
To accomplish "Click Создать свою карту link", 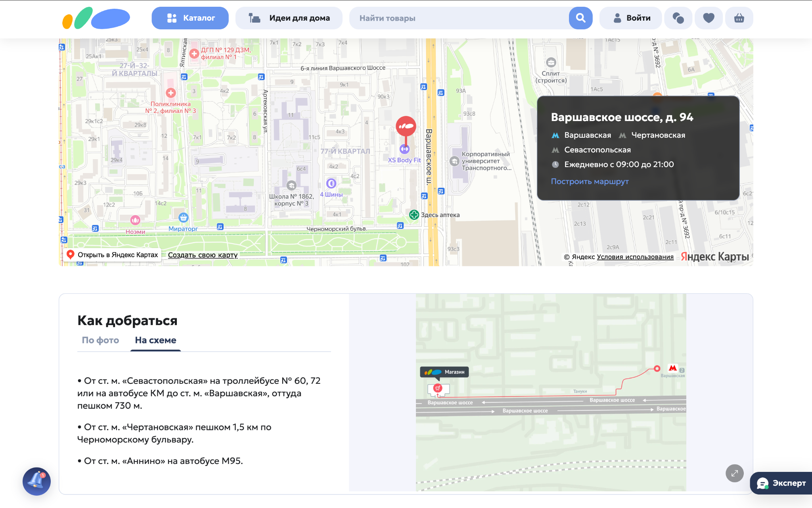I will [203, 255].
